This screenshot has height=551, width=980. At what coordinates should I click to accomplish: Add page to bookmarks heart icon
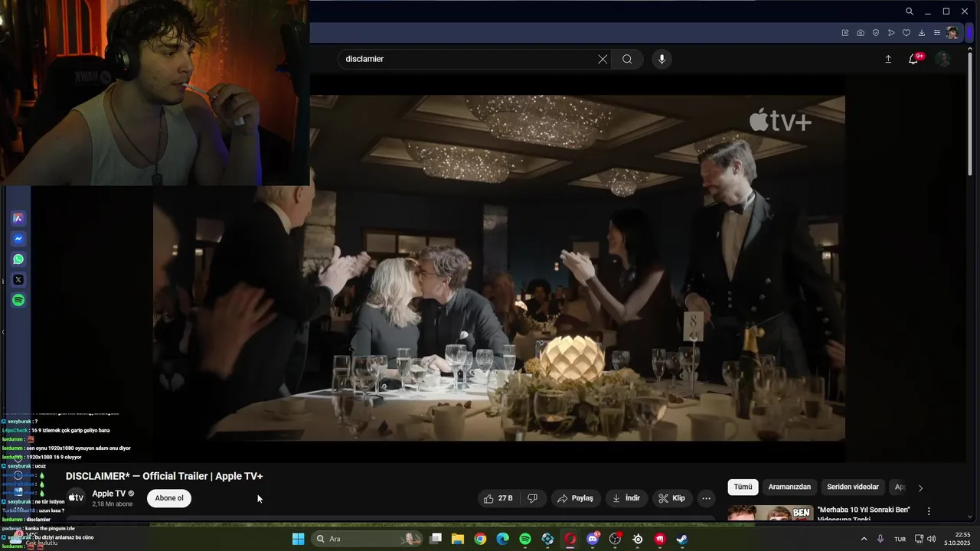pyautogui.click(x=906, y=33)
